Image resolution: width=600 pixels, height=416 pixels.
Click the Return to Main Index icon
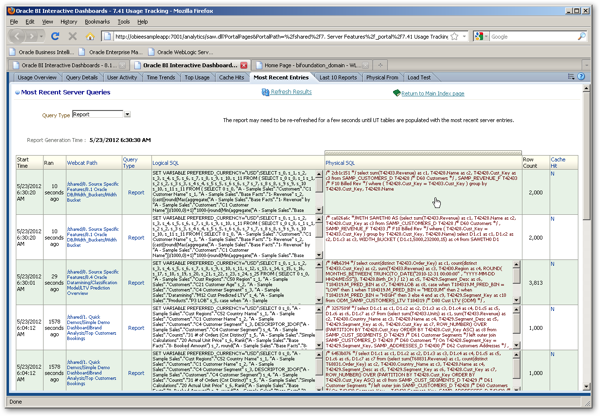coord(396,93)
